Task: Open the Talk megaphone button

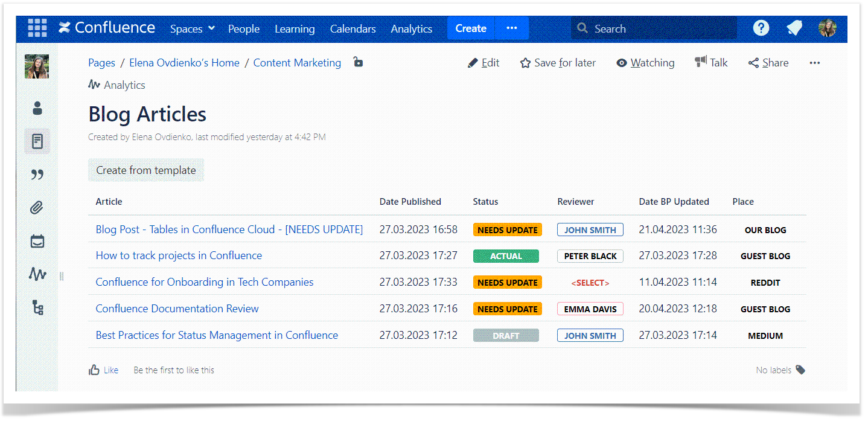Action: click(711, 62)
